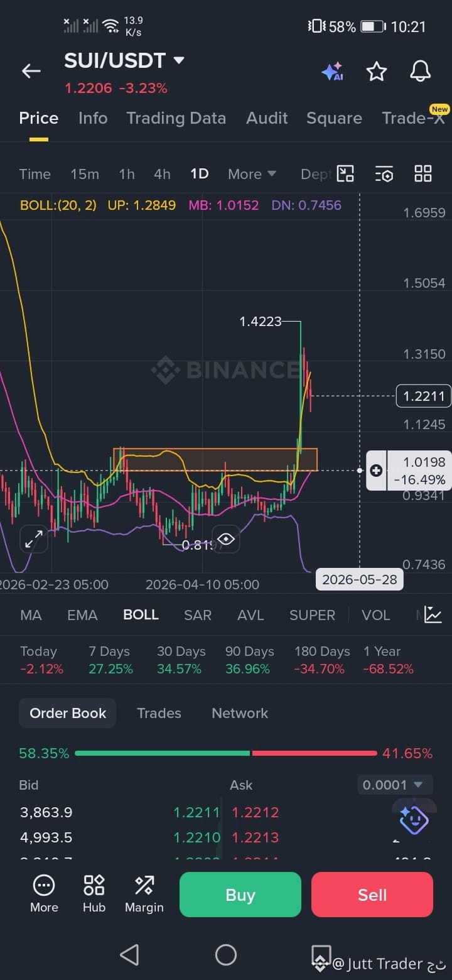Select the 1h timeframe
Viewport: 452px width, 980px height.
(127, 174)
